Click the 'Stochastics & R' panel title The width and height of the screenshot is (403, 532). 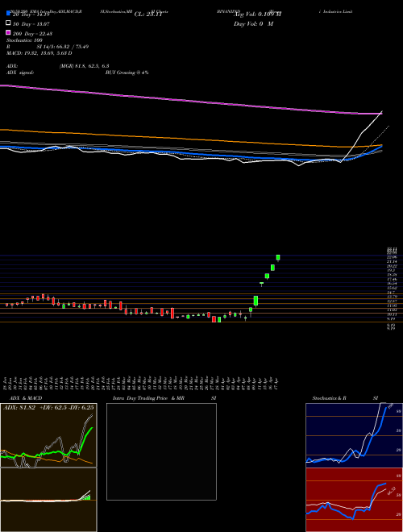(330, 398)
